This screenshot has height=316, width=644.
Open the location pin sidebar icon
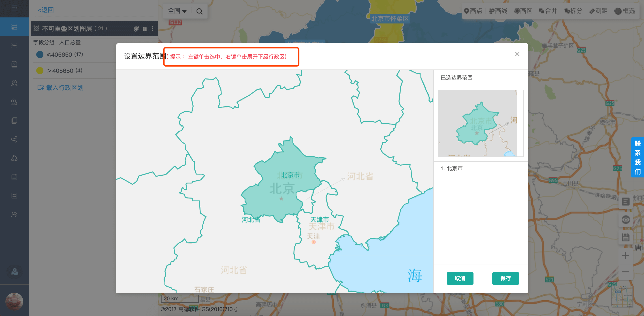coord(14,83)
